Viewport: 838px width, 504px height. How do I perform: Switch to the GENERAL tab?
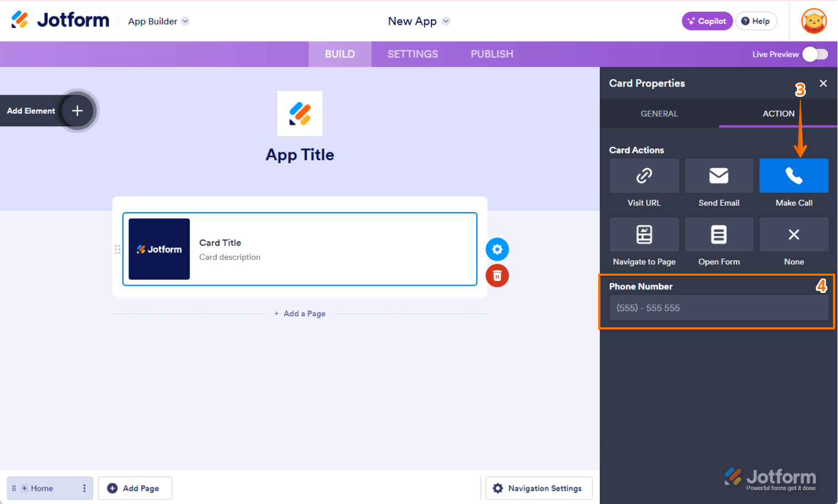(659, 114)
